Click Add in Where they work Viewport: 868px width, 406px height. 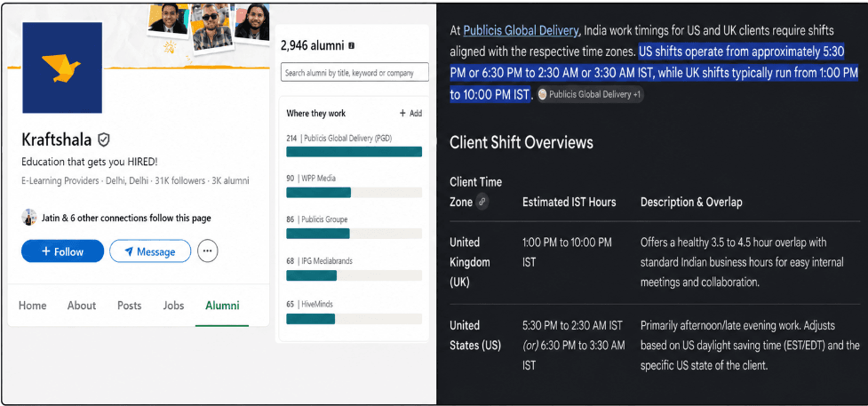coord(410,114)
